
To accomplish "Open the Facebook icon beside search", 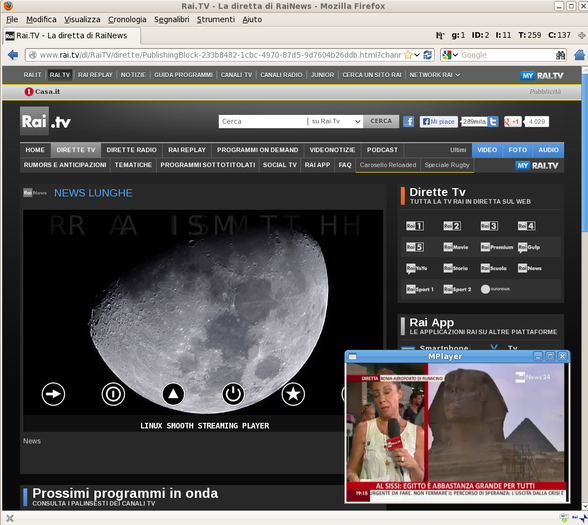I will click(x=409, y=122).
